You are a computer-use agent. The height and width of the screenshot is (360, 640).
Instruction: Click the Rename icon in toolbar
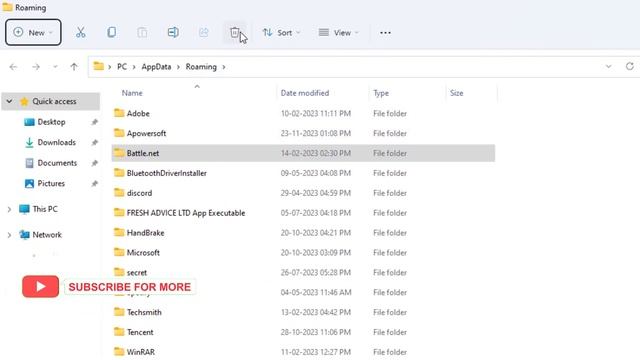173,32
